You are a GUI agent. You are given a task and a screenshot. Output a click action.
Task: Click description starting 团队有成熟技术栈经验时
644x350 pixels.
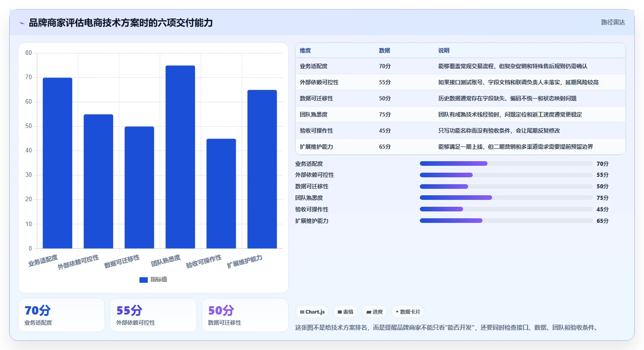pos(510,115)
